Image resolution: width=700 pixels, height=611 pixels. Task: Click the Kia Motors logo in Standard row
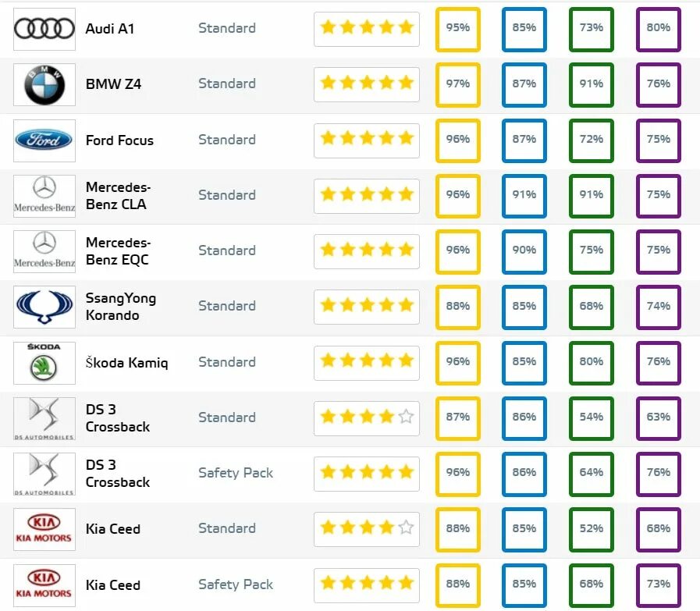[44, 529]
